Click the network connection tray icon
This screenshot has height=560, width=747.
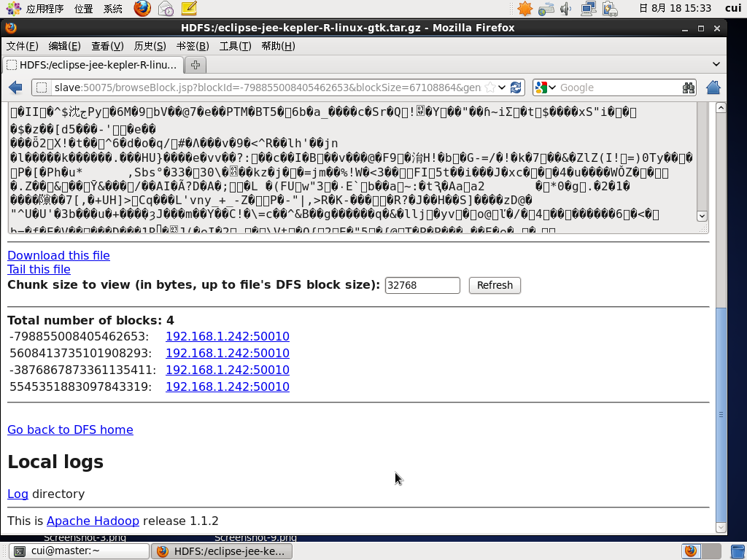(589, 9)
